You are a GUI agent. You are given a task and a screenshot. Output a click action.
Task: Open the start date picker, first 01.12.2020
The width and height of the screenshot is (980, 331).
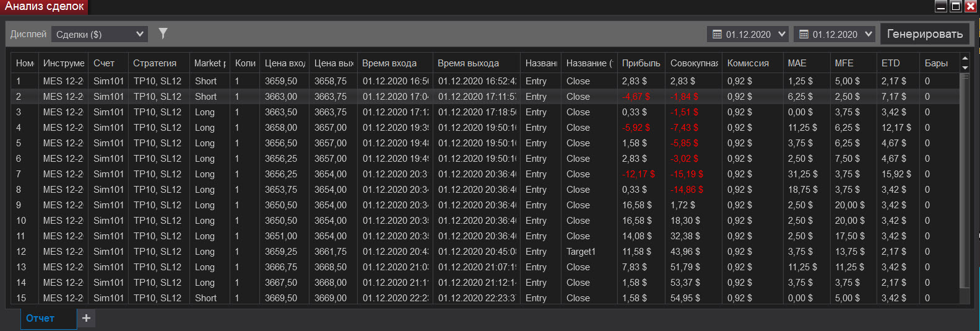748,34
